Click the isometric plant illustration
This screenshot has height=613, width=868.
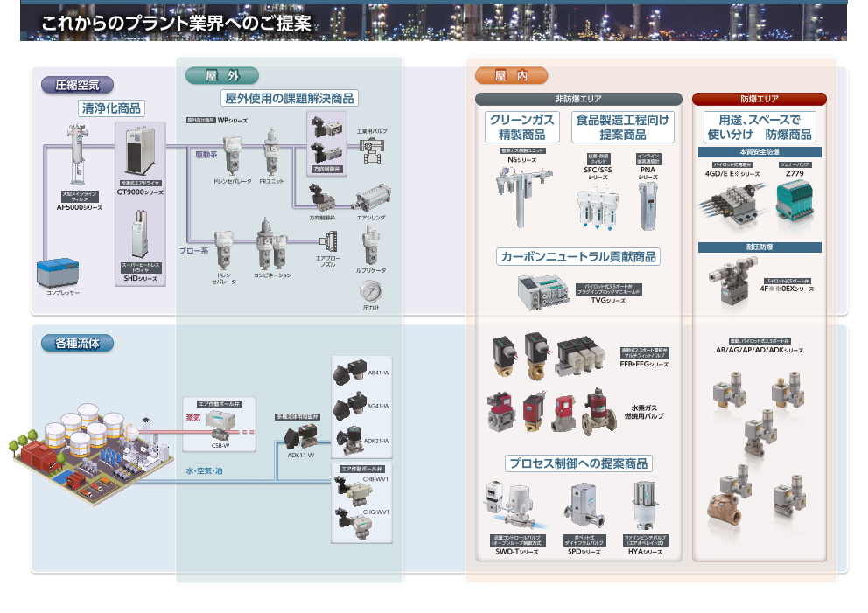[91, 453]
